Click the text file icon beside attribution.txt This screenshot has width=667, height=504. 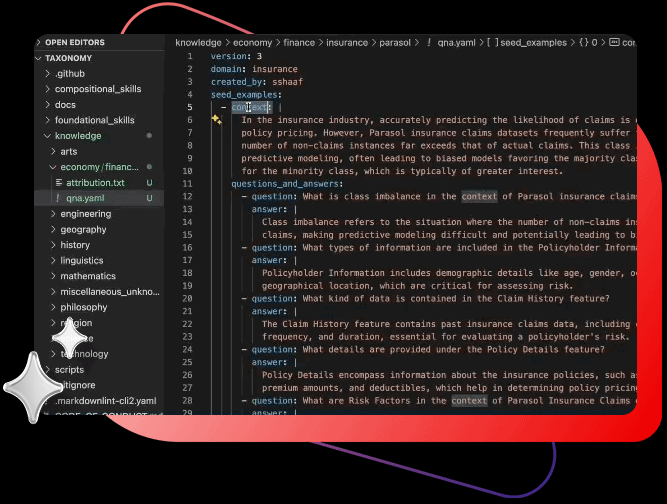click(58, 183)
